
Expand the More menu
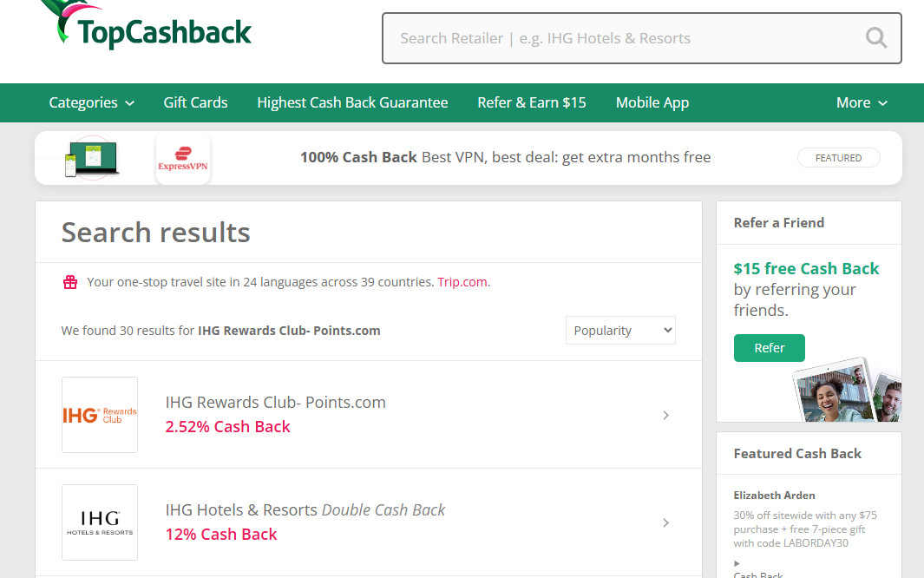click(x=862, y=102)
